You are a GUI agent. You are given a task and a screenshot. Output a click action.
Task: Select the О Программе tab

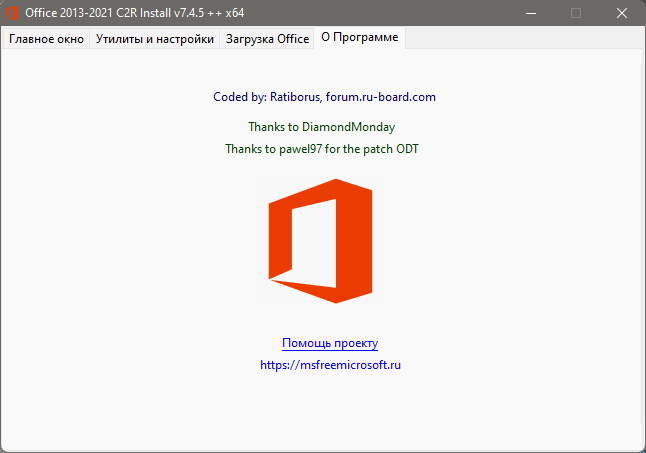click(359, 38)
